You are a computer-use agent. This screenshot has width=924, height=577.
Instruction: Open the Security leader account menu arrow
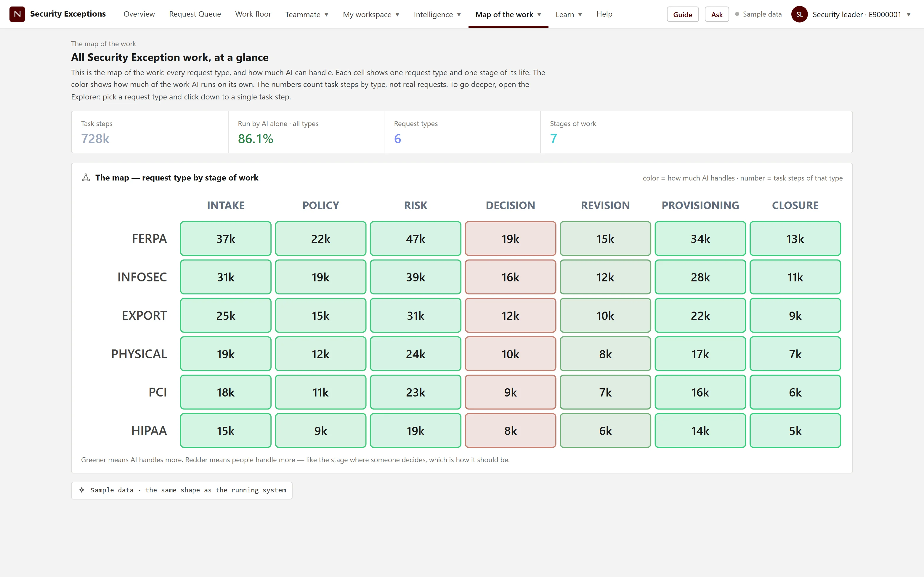pyautogui.click(x=909, y=14)
